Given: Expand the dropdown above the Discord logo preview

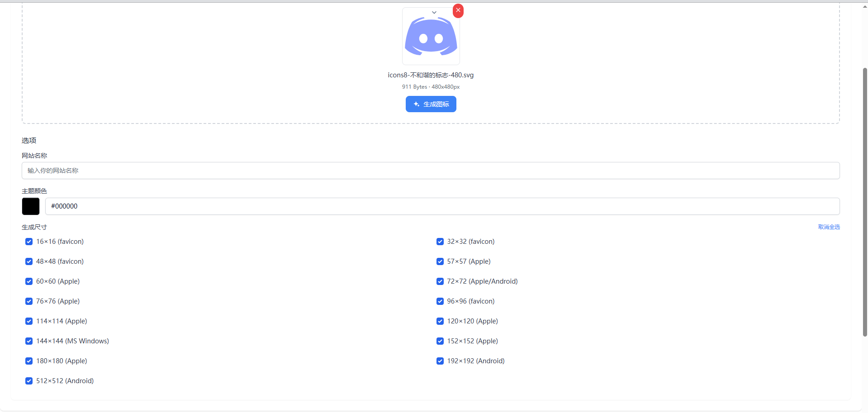Looking at the screenshot, I should (x=433, y=12).
